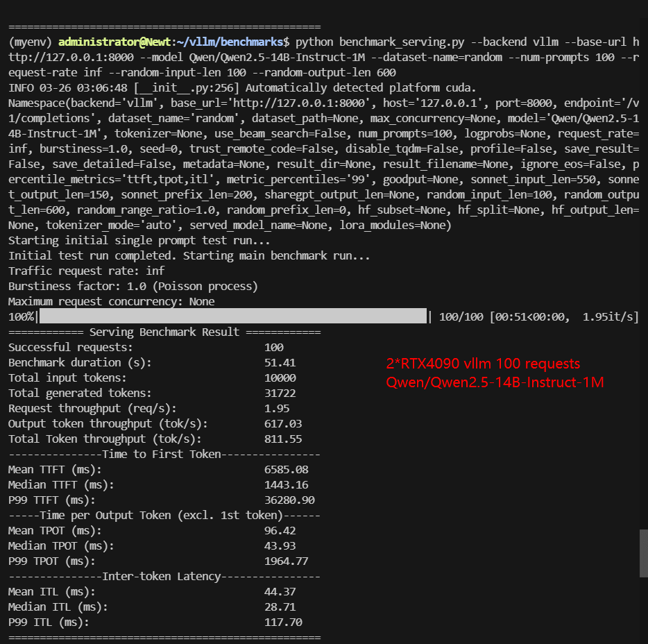Click the red Qwen2.5-14B-Instruct-1M annotation text
Screen dimensions: 648x644
[x=495, y=382]
